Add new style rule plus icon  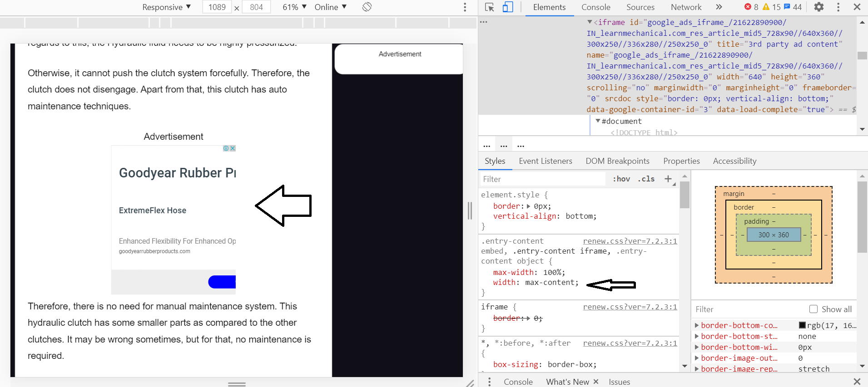668,179
